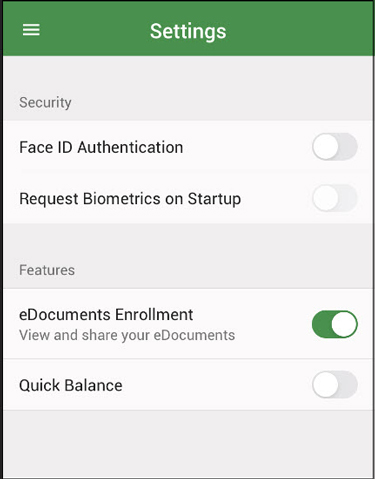The height and width of the screenshot is (479, 375).
Task: Tap the Quick Balance label
Action: [x=71, y=385]
